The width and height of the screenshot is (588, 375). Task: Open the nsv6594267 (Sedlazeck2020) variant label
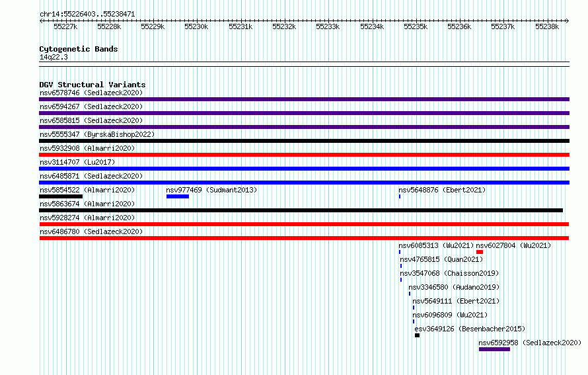[91, 106]
